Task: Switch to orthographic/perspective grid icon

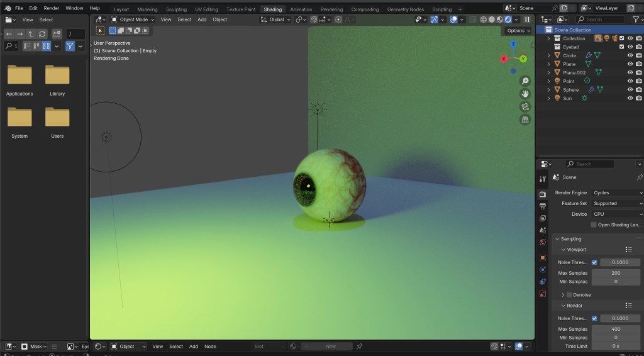Action: pyautogui.click(x=525, y=120)
